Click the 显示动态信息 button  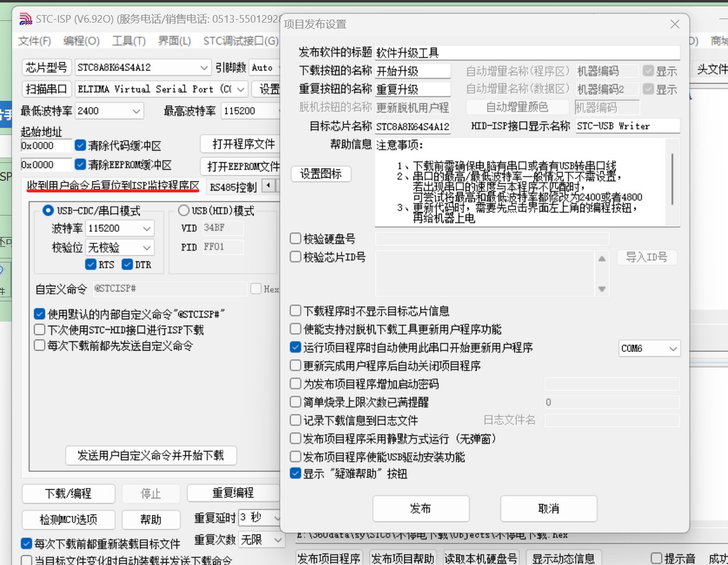[x=563, y=559]
